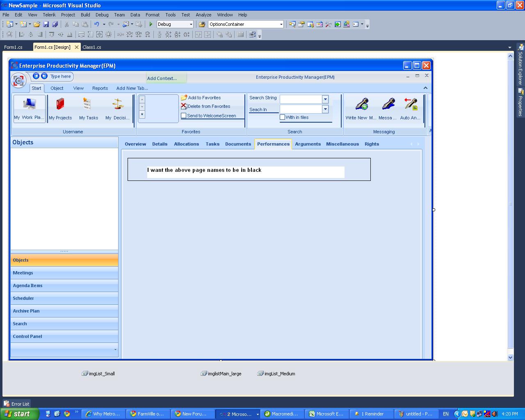Viewport: 525px width, 420px height.
Task: Open the Search String dropdown arrow
Action: [x=325, y=99]
